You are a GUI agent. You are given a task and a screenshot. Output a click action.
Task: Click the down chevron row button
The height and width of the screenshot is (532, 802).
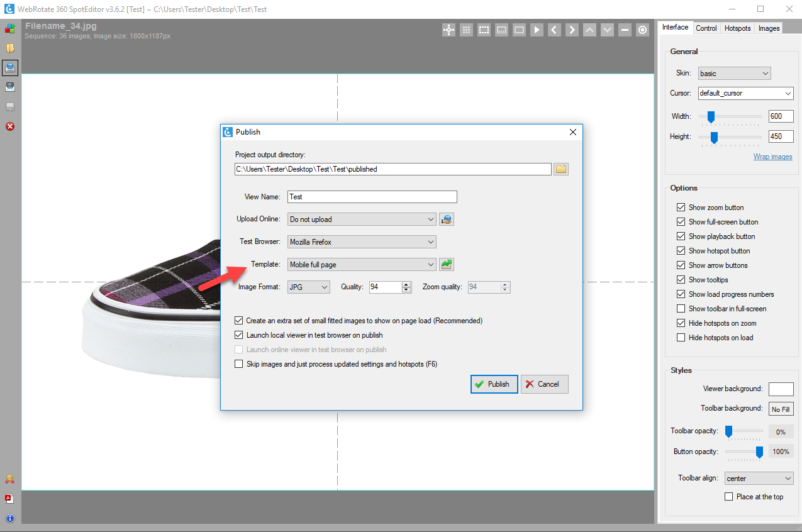607,30
